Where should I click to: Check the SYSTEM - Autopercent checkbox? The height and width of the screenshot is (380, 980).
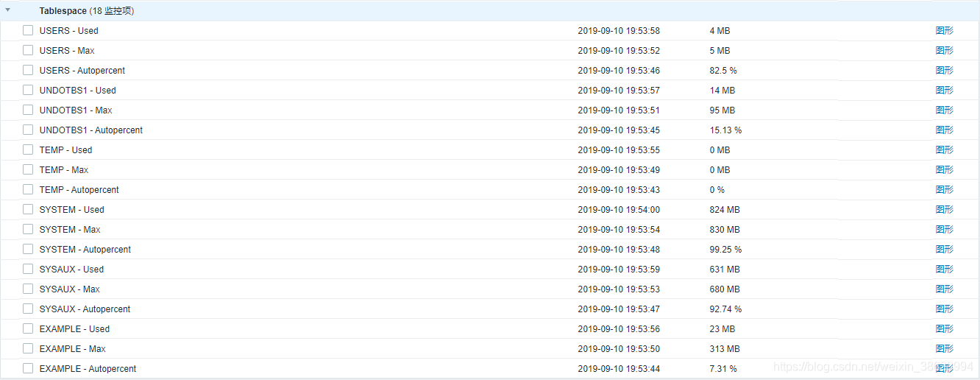(x=28, y=250)
